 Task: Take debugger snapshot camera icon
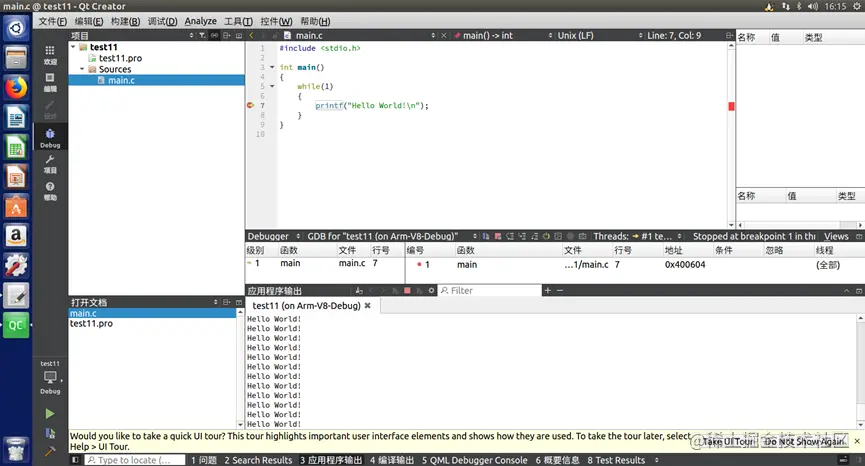[x=583, y=236]
